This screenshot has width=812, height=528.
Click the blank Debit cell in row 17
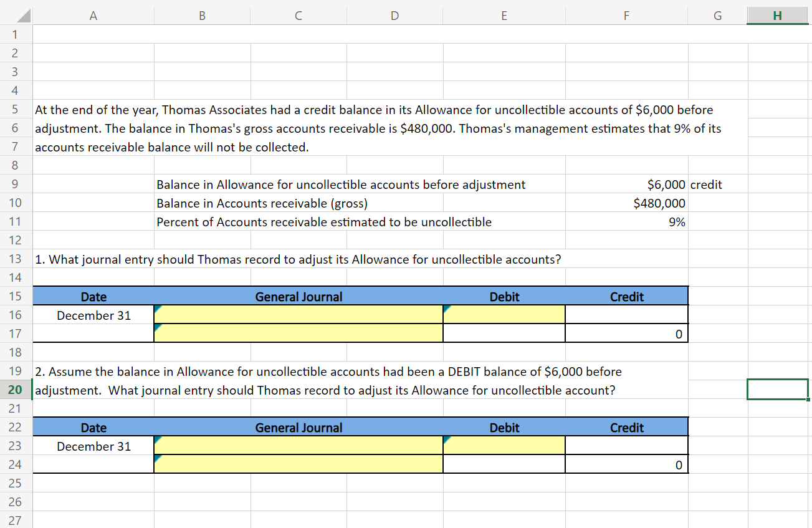tap(504, 334)
